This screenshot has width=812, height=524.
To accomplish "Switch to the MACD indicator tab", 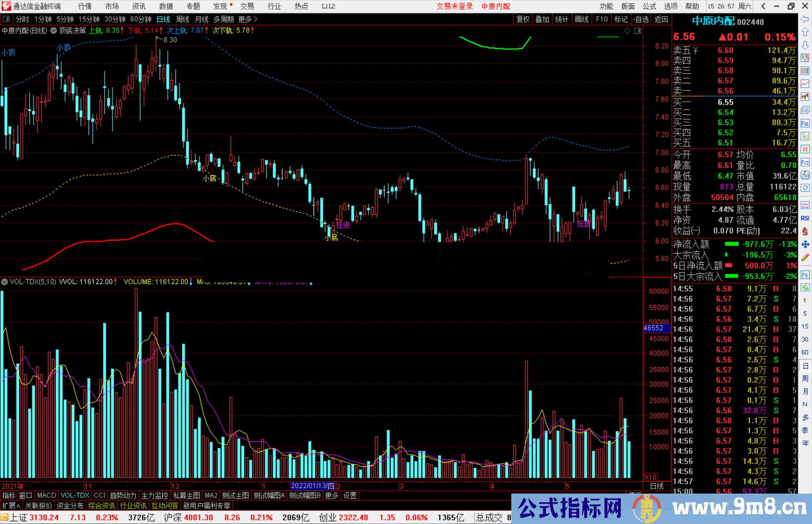I will [47, 495].
